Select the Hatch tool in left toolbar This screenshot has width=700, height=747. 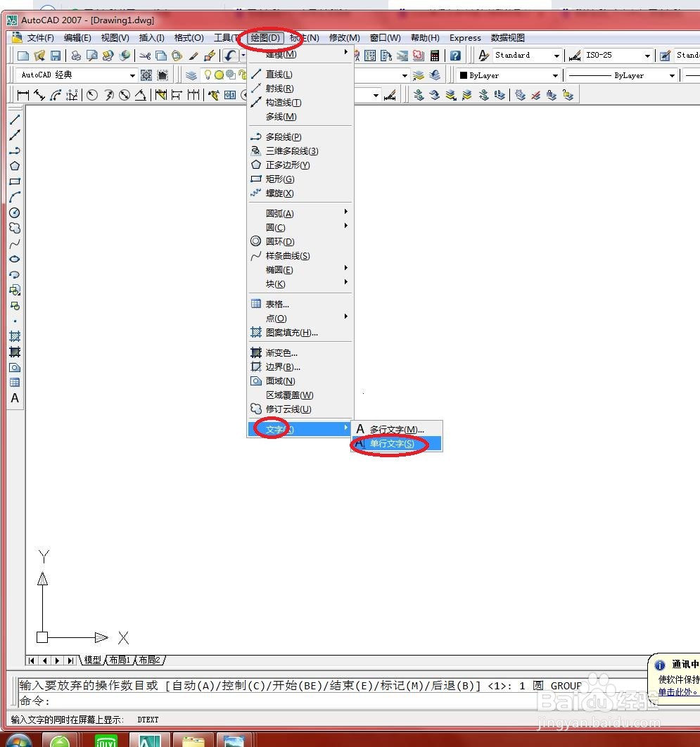[x=15, y=336]
